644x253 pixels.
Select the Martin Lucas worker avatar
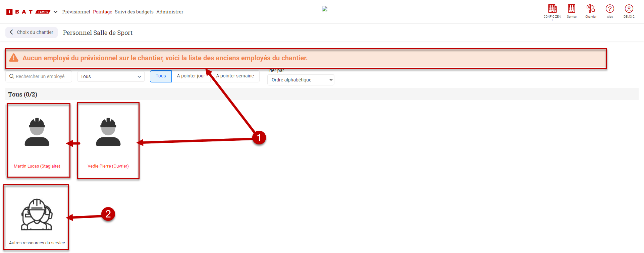(37, 132)
